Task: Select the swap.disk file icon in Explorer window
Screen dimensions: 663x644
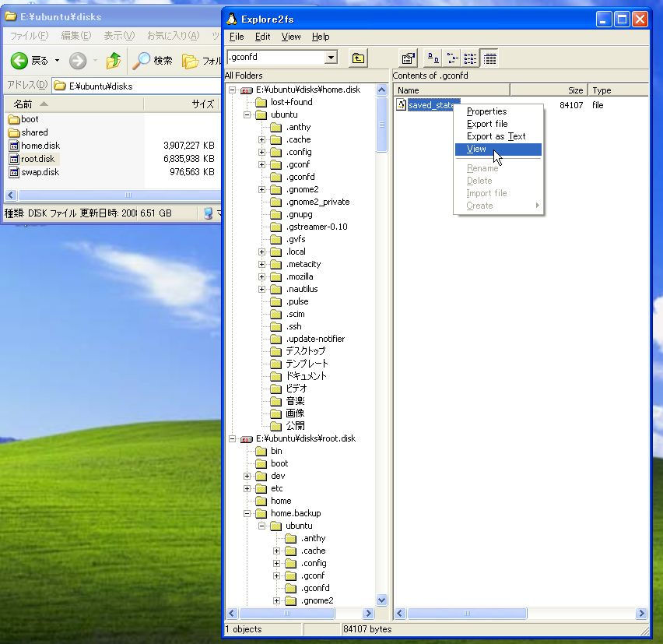Action: (x=14, y=172)
